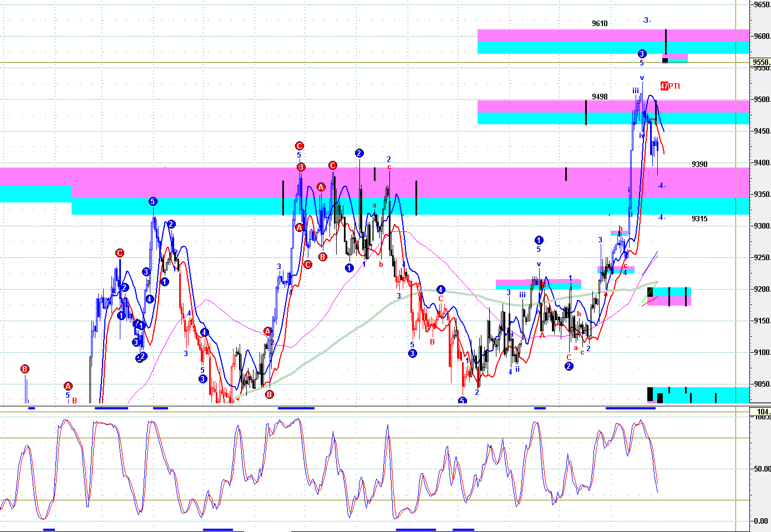The width and height of the screenshot is (771, 532).
Task: Click the 50.00 level on the oscillator axis
Action: (x=761, y=469)
